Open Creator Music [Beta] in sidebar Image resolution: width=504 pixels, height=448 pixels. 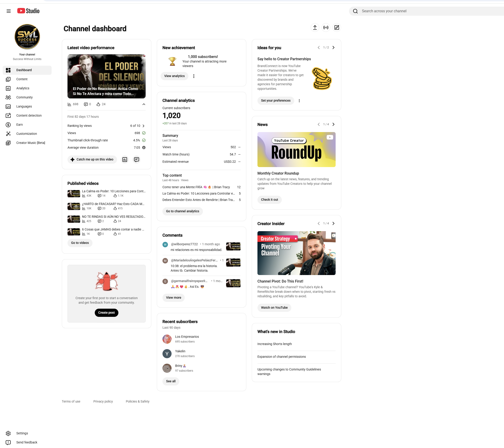27,143
